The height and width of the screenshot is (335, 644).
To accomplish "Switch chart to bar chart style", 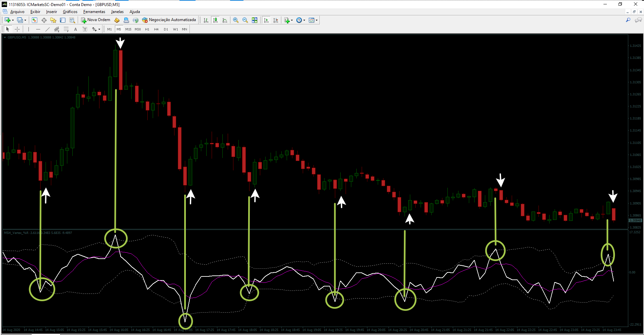I will point(206,20).
